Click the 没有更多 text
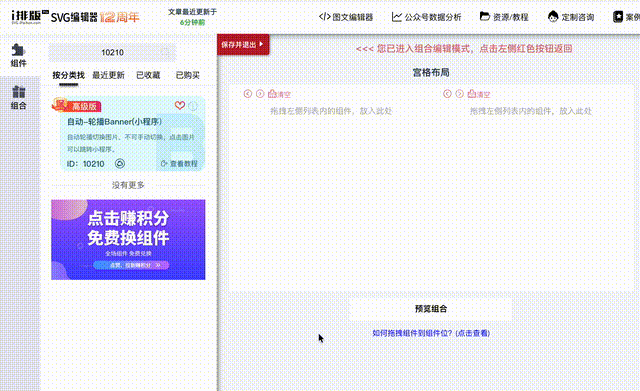This screenshot has width=640, height=391. coord(128,185)
